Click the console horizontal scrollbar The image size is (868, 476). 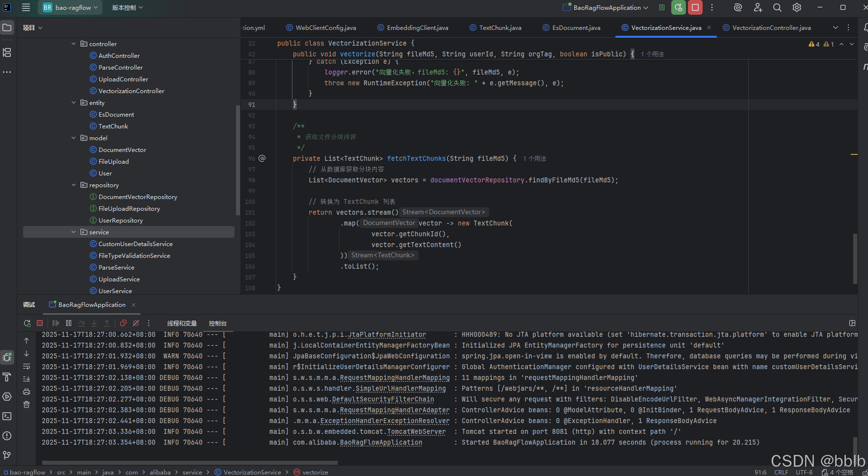coord(190,462)
